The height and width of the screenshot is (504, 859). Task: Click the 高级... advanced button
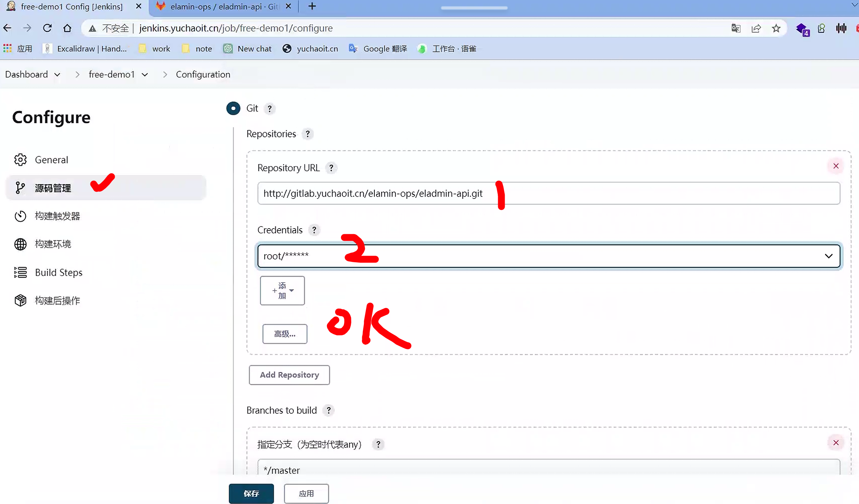click(285, 333)
